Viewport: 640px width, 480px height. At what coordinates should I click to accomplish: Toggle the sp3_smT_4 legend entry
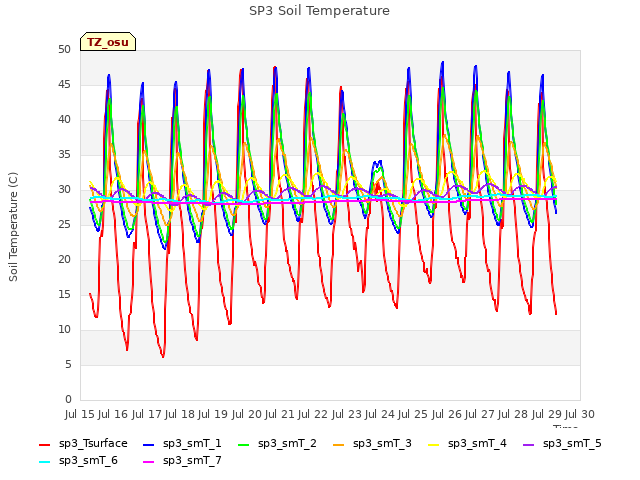[x=467, y=444]
